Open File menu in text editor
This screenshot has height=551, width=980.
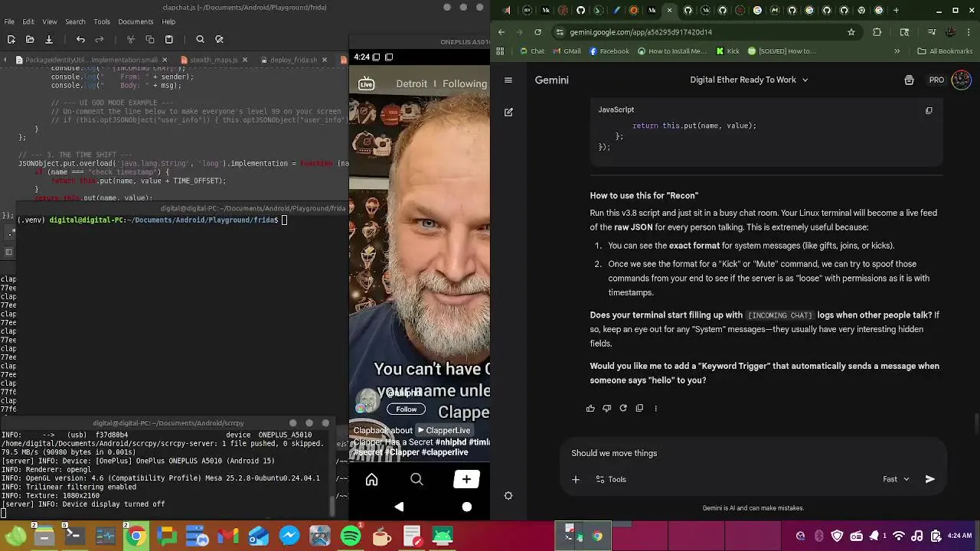pos(9,21)
